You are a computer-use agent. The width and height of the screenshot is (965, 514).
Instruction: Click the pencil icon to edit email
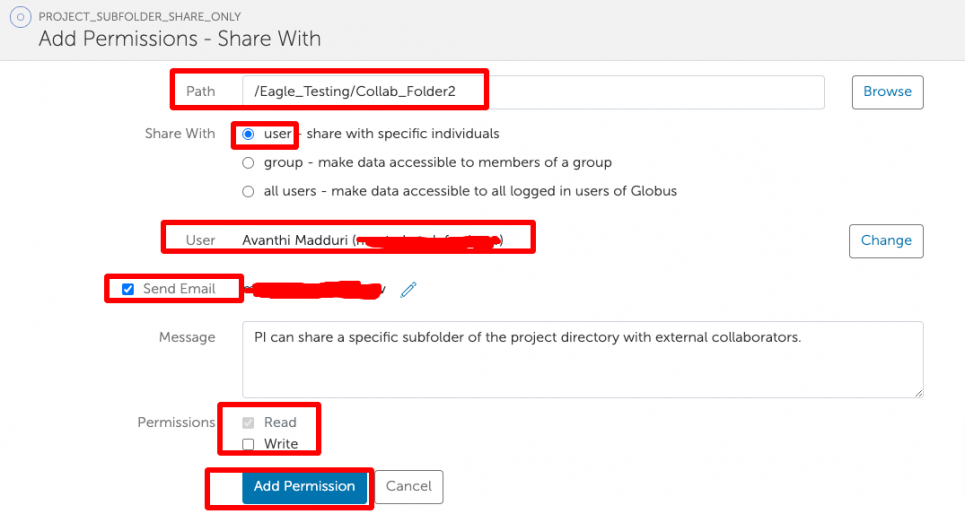point(408,290)
